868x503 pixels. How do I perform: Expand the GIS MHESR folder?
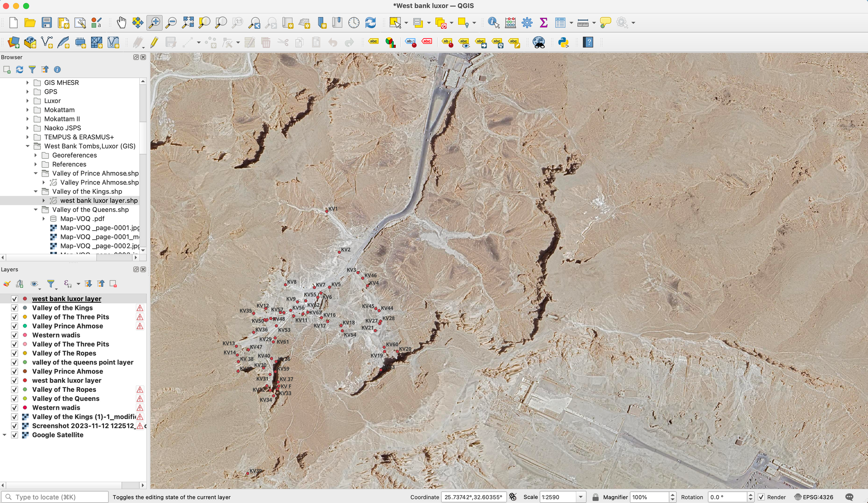pos(27,83)
